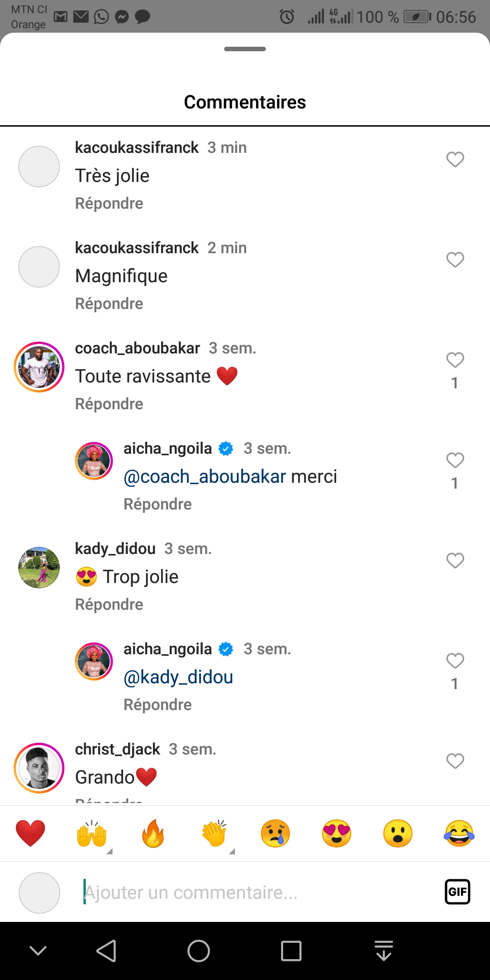This screenshot has width=490, height=980.
Task: Reply to coach_aboubakar's comment
Action: 109,404
